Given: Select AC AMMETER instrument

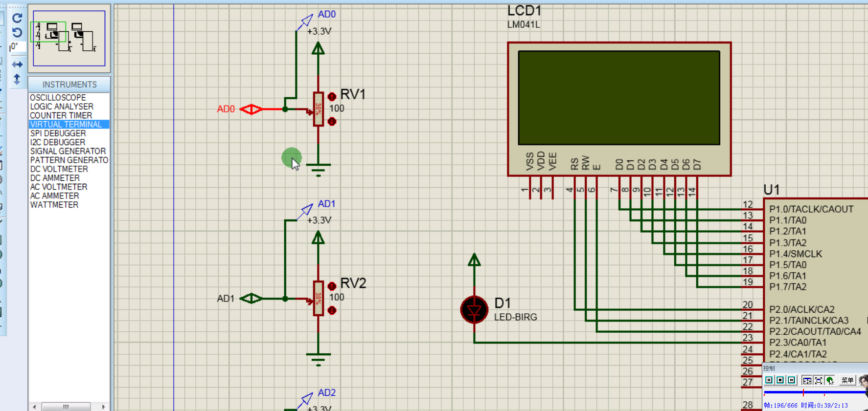Looking at the screenshot, I should coord(69,196).
